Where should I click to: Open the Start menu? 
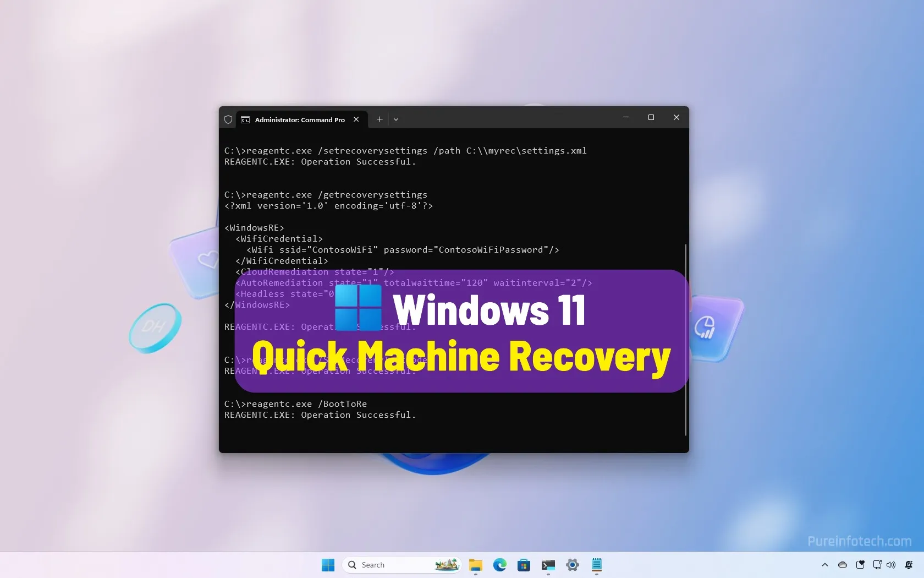(328, 565)
